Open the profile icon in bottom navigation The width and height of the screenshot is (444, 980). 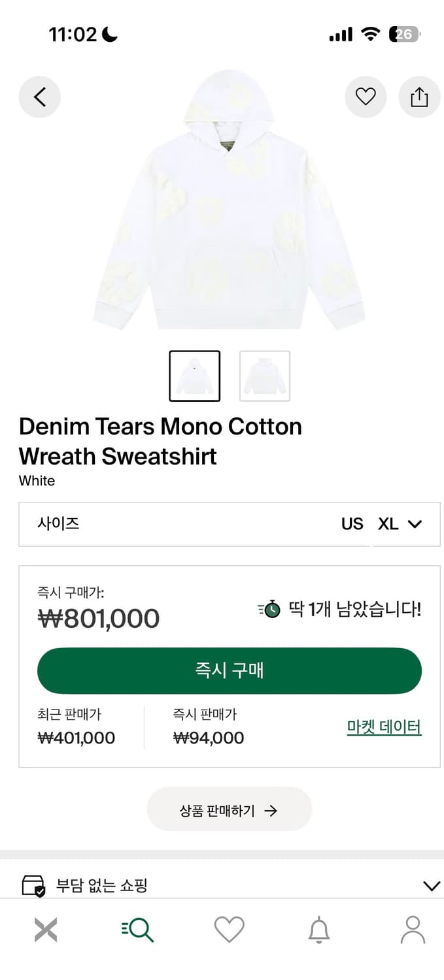click(x=411, y=929)
